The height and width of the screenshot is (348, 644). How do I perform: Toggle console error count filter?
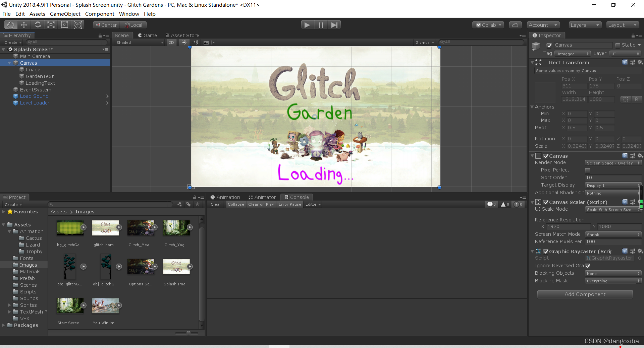coord(518,204)
